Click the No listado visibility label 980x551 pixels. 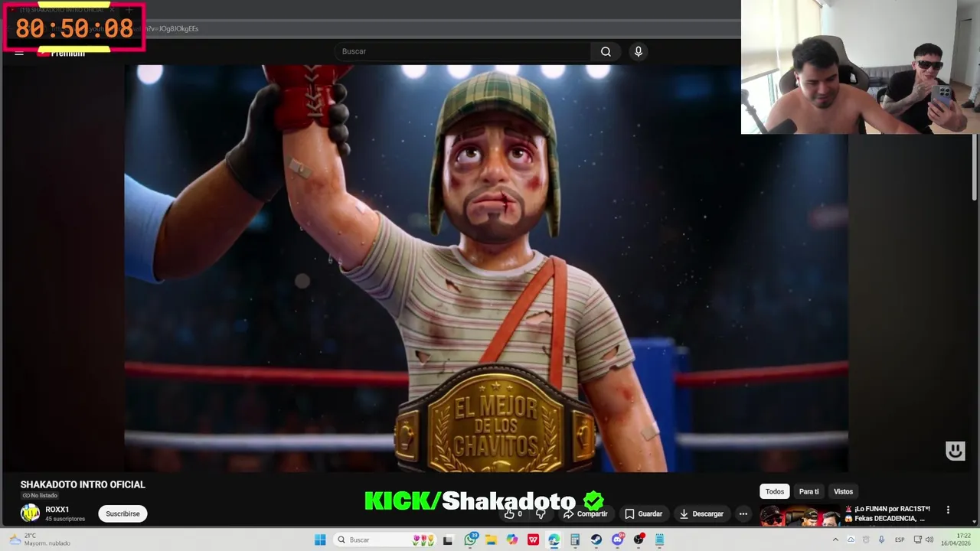click(x=40, y=496)
